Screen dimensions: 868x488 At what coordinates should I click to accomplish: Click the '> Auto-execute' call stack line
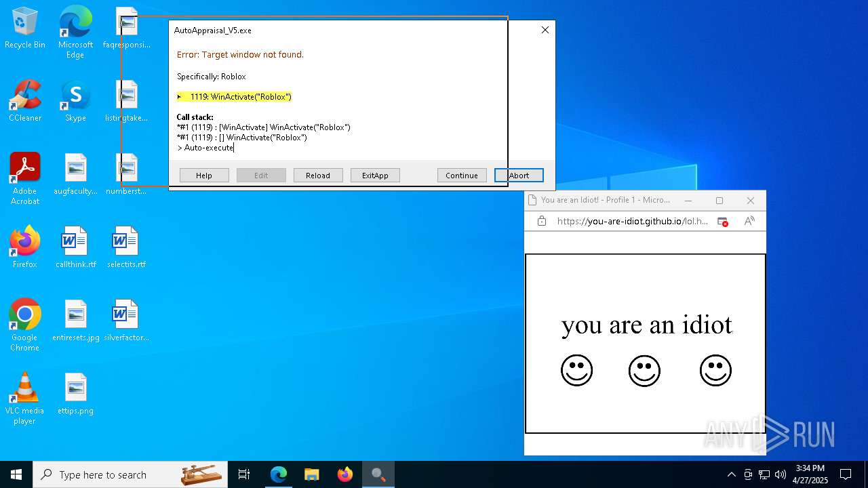[x=205, y=148]
